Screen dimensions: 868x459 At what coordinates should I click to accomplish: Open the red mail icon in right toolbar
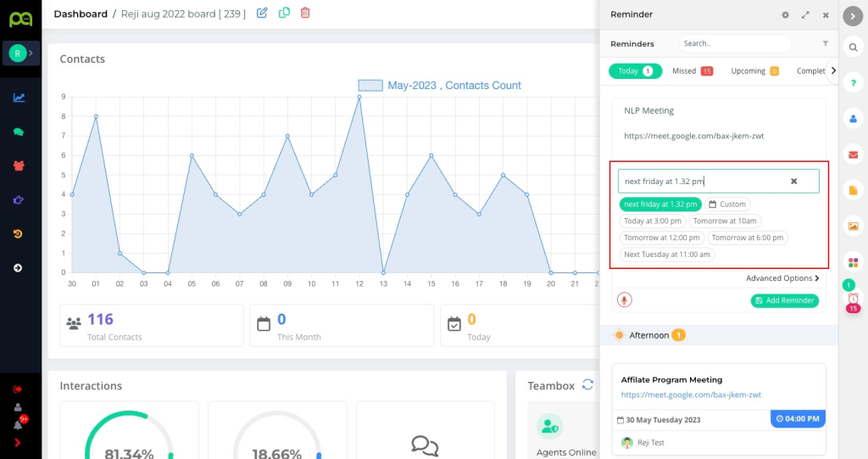853,154
